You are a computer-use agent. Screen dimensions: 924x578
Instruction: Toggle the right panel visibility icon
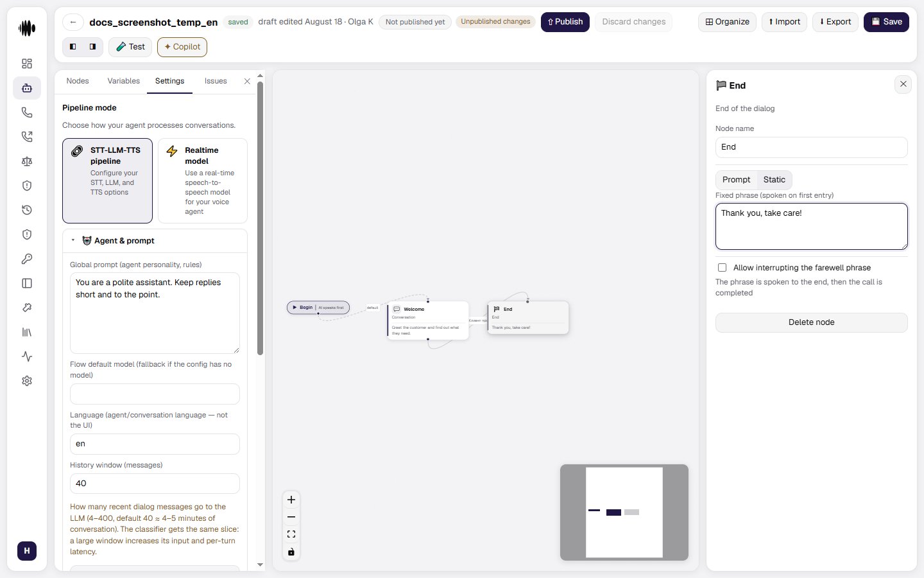point(93,47)
